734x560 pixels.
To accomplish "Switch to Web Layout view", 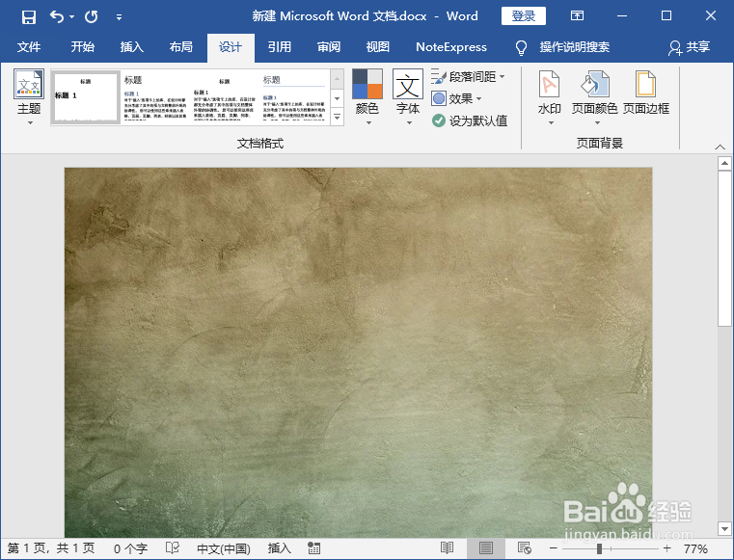I will click(525, 547).
